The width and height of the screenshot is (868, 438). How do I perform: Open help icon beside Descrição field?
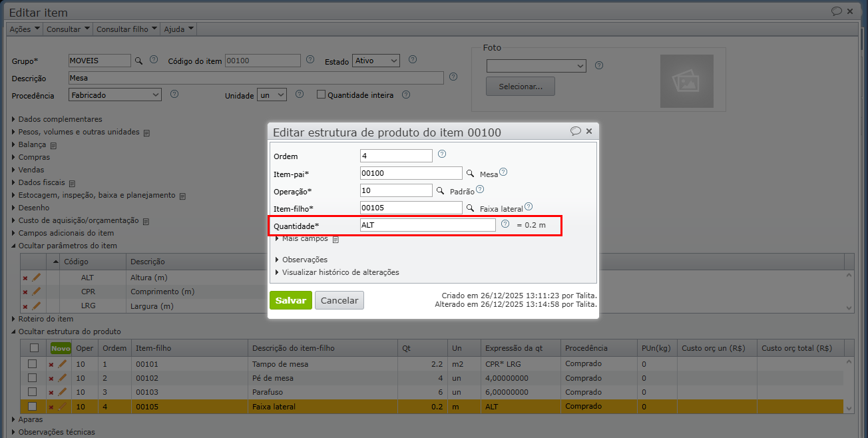coord(453,77)
